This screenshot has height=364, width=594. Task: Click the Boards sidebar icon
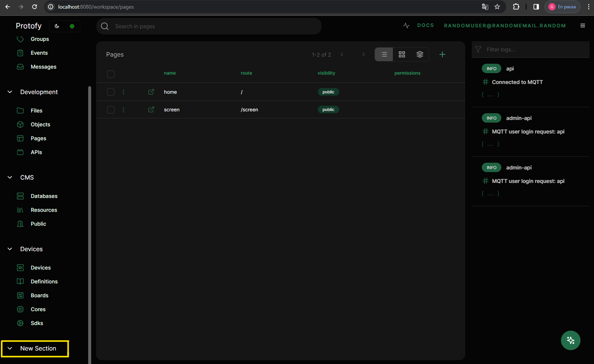tap(20, 295)
